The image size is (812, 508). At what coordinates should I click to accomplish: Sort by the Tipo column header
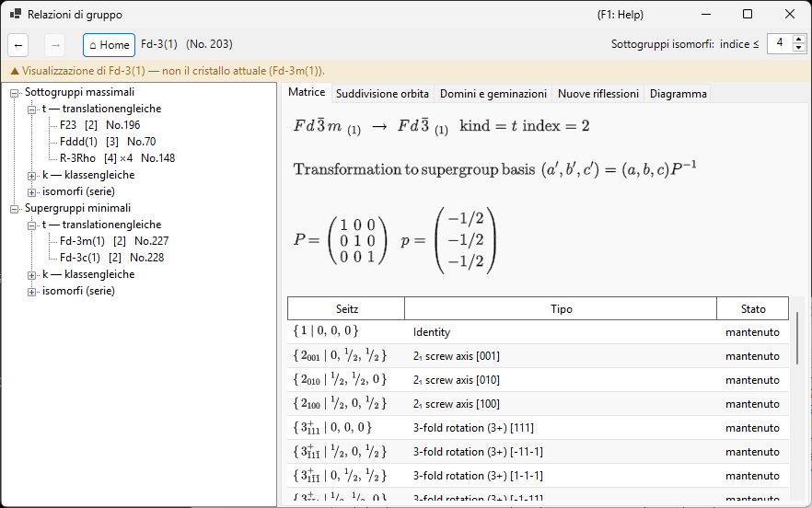pyautogui.click(x=561, y=308)
